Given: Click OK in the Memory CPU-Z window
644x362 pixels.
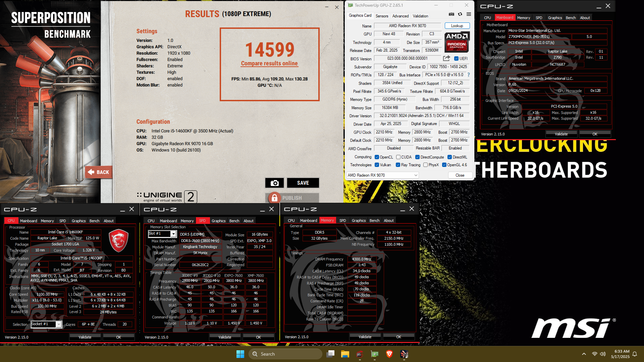Looking at the screenshot, I should click(x=398, y=337).
